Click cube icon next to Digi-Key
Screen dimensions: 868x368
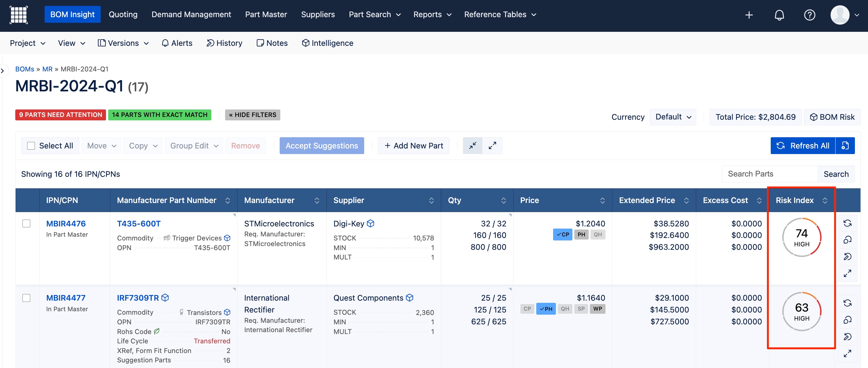coord(370,223)
